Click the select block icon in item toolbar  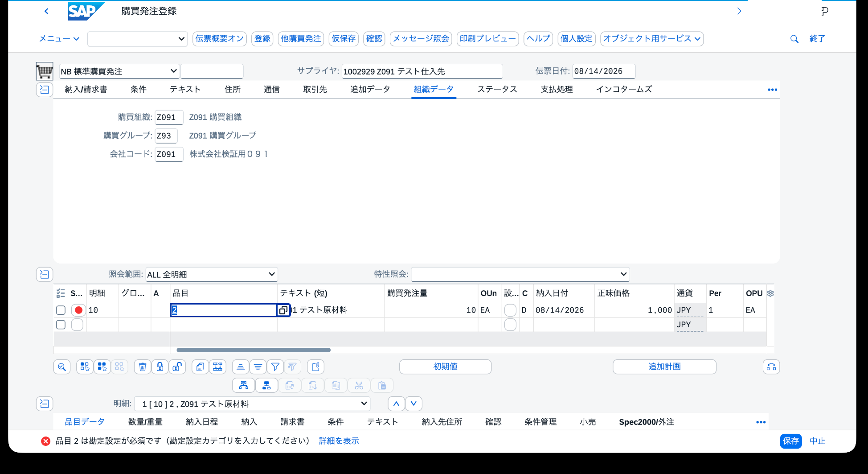pyautogui.click(x=85, y=367)
